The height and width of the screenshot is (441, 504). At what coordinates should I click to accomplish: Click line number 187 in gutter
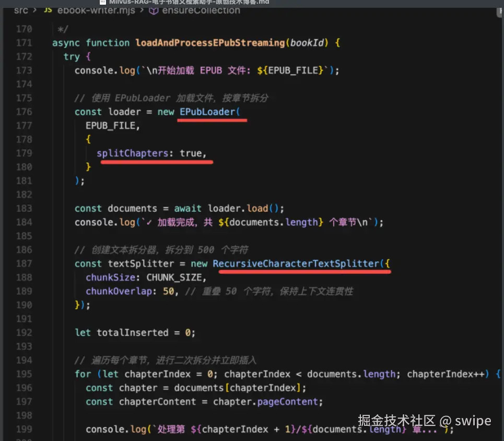click(24, 264)
